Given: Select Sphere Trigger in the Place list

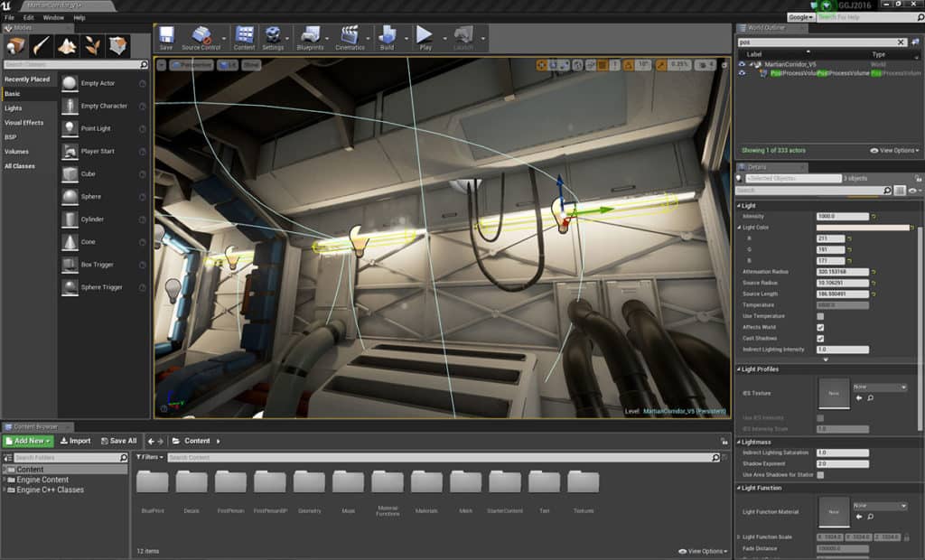Looking at the screenshot, I should tap(104, 287).
